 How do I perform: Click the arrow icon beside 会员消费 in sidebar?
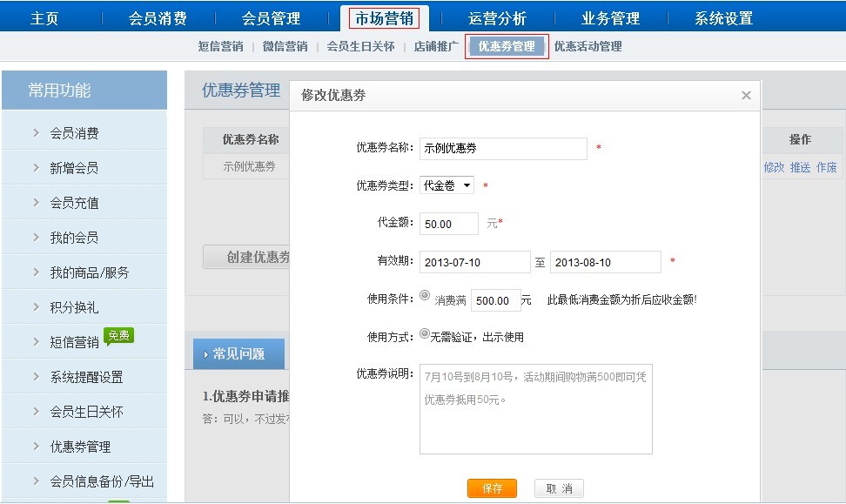click(36, 133)
